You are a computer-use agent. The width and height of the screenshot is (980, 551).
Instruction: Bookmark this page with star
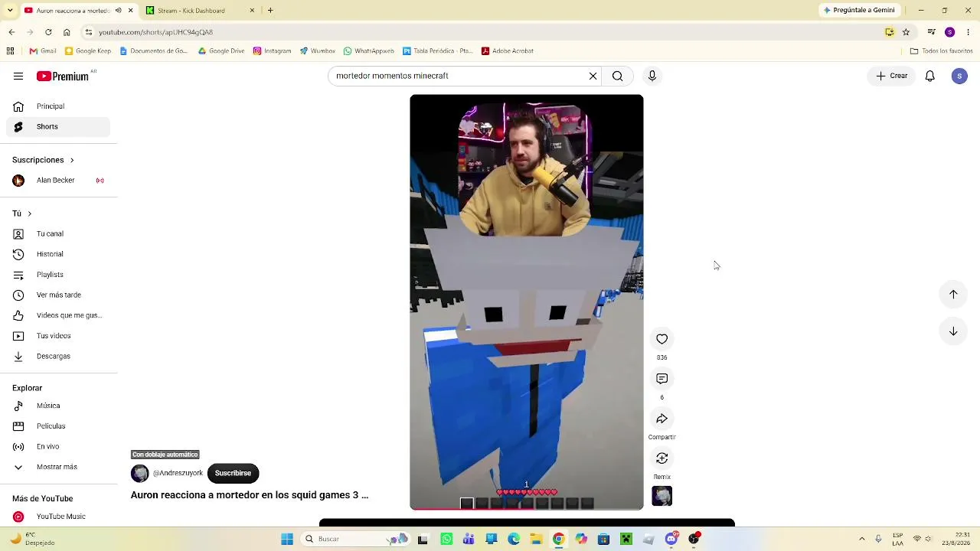click(x=906, y=32)
